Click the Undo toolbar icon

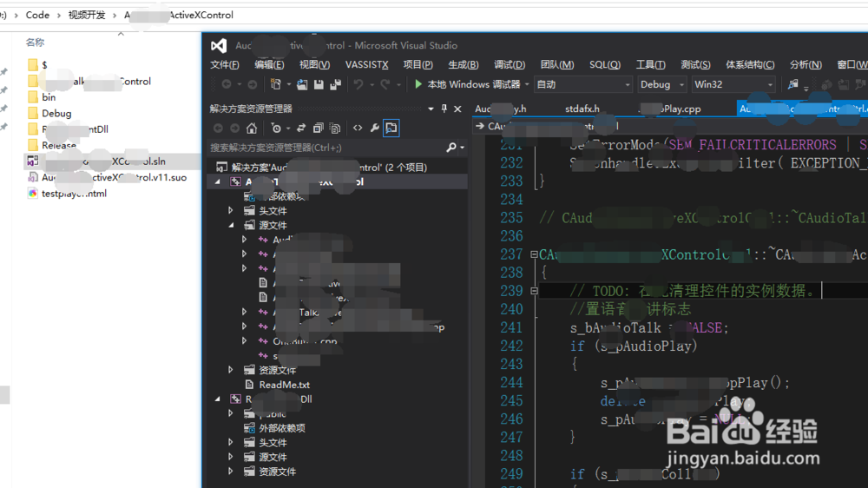tap(358, 84)
